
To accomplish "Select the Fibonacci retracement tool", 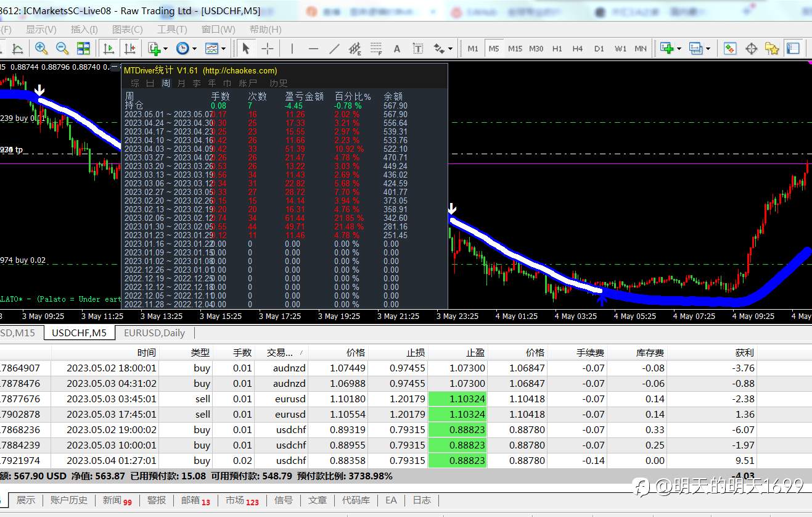I will 375,48.
